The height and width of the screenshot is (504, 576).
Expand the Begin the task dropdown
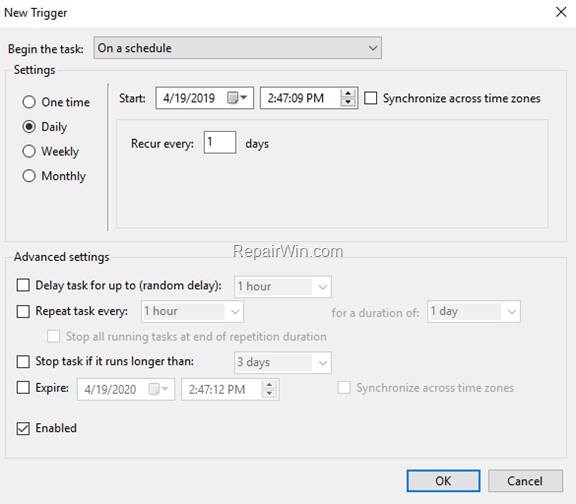click(237, 48)
